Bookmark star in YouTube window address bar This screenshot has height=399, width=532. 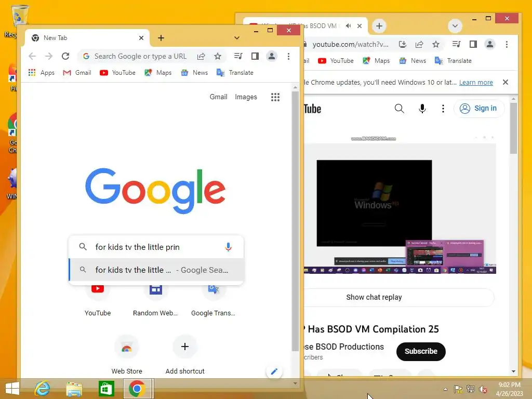click(436, 44)
